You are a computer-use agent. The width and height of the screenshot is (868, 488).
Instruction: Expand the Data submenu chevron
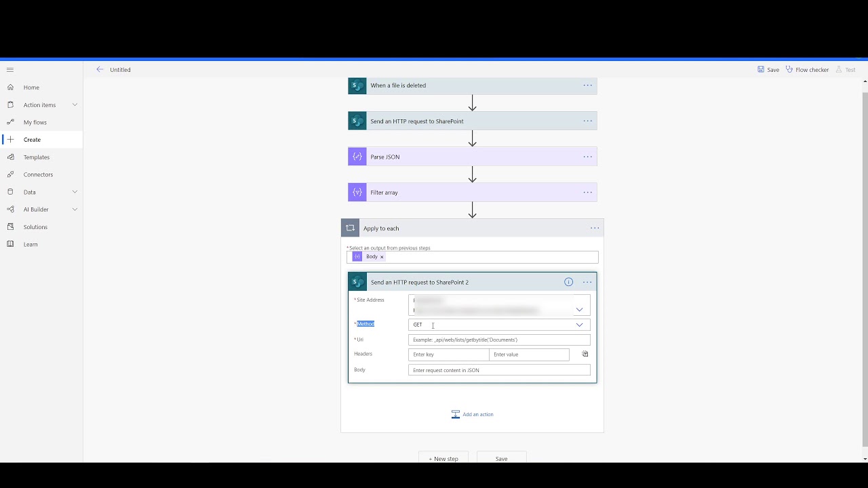(75, 192)
